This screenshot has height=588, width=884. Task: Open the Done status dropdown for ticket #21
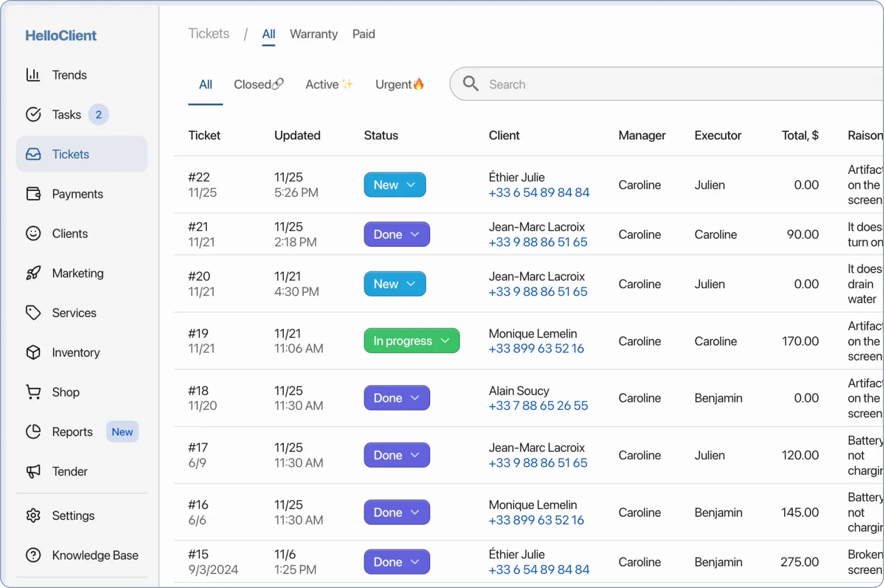point(396,234)
